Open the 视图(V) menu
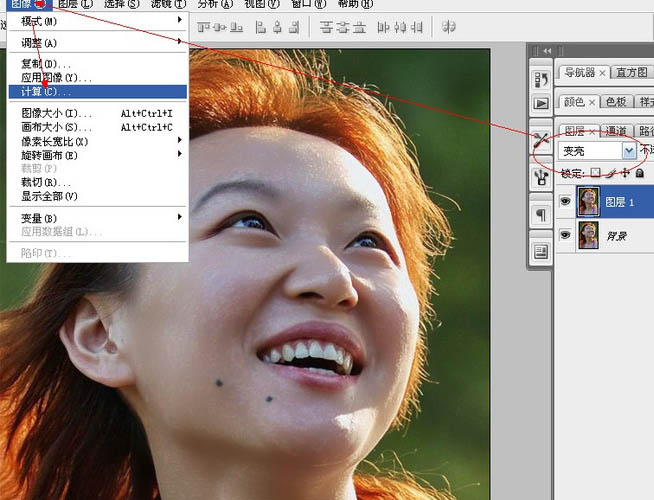654x500 pixels. point(262,4)
